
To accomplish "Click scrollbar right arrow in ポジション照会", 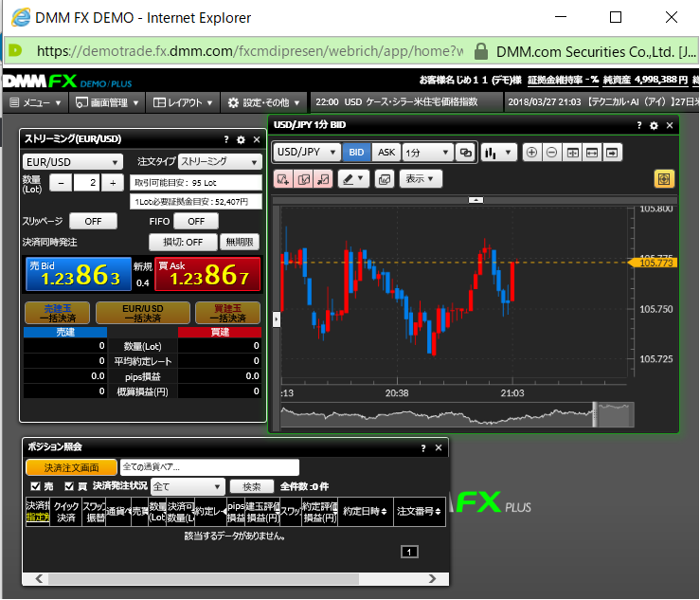I will [432, 579].
